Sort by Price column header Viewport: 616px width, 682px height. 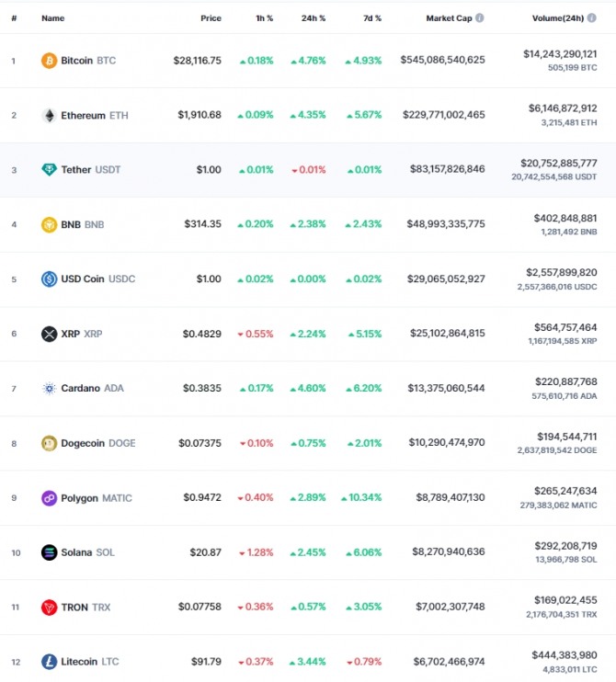point(211,18)
